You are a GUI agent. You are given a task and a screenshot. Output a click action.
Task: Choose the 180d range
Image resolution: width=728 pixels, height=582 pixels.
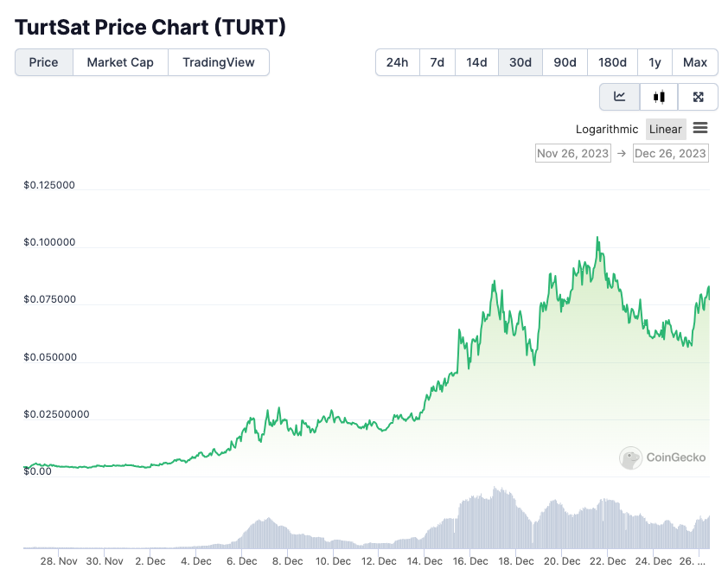pos(612,62)
